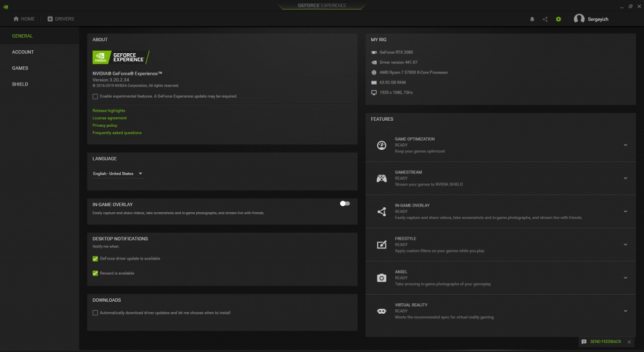This screenshot has width=644, height=352.
Task: Toggle the In-Game Overlay switch
Action: [x=345, y=204]
